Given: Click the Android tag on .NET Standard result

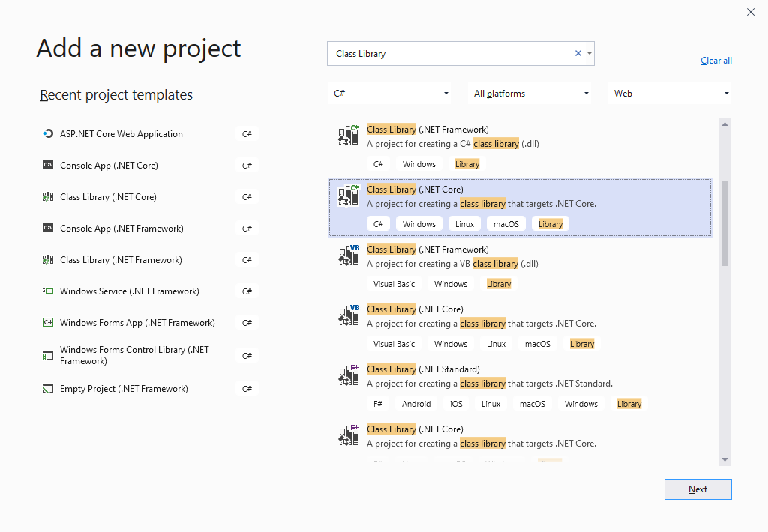Looking at the screenshot, I should [416, 404].
